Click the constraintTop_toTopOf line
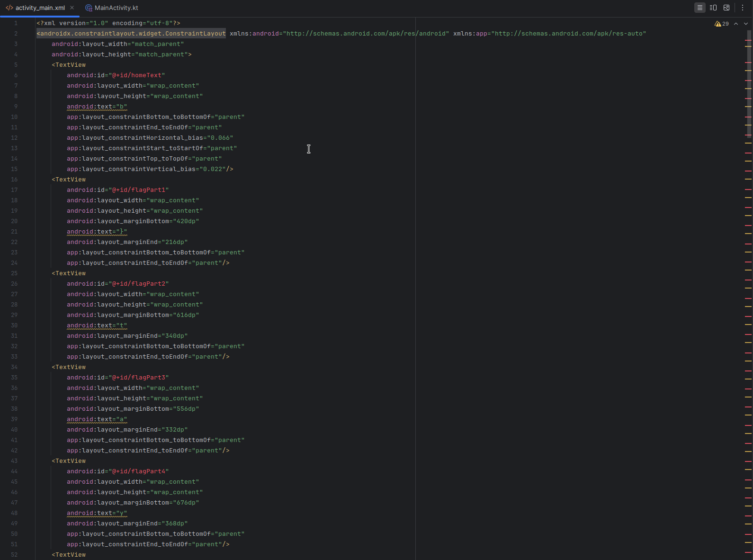The height and width of the screenshot is (560, 753). coord(144,159)
